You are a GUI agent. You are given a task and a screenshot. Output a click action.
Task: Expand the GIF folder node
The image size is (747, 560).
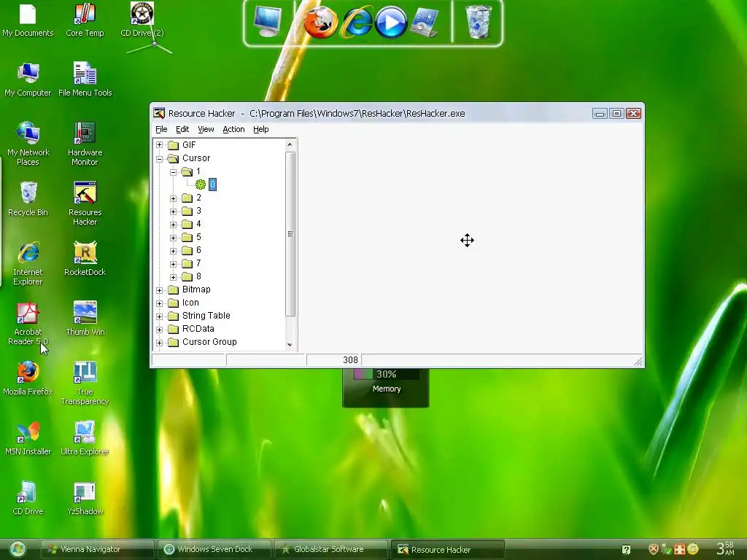(160, 145)
